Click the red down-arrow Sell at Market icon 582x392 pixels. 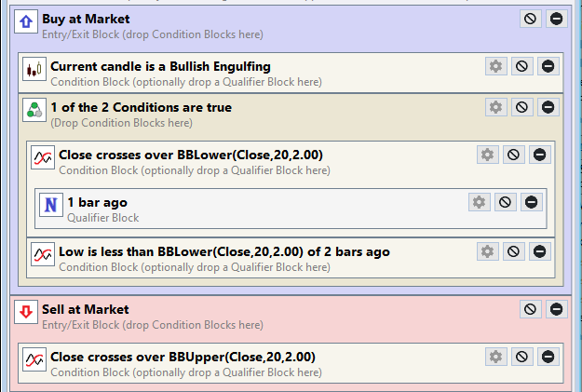pos(26,312)
